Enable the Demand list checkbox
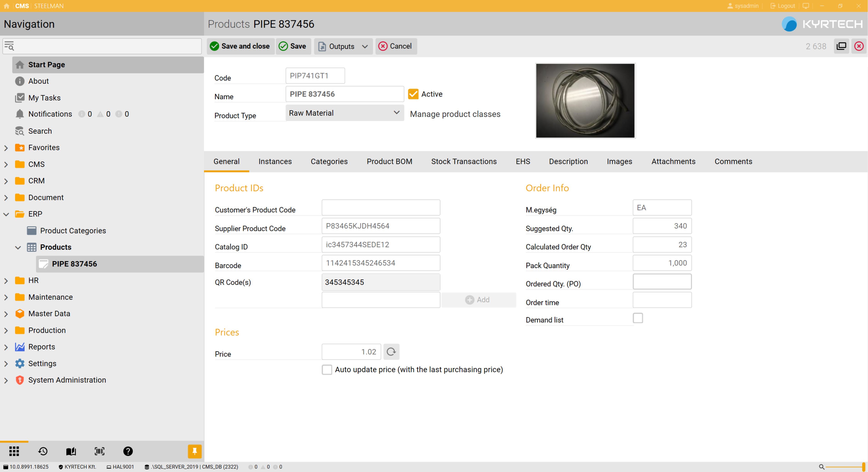 pyautogui.click(x=637, y=318)
